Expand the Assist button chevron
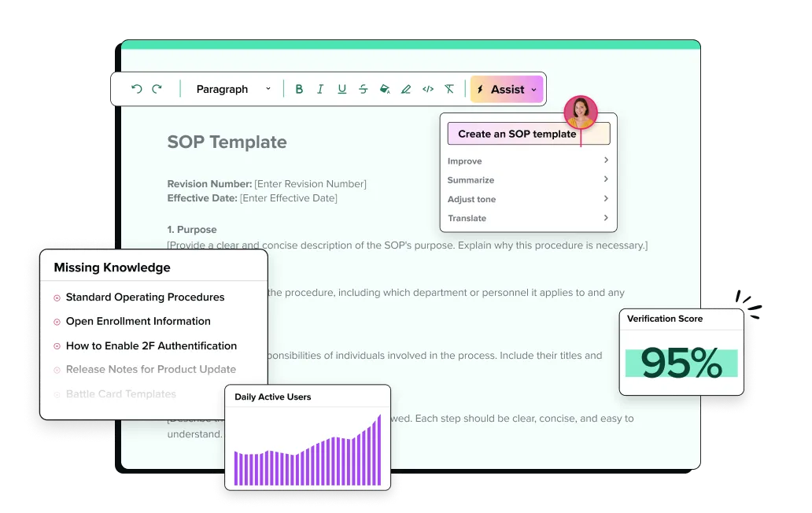 (533, 89)
